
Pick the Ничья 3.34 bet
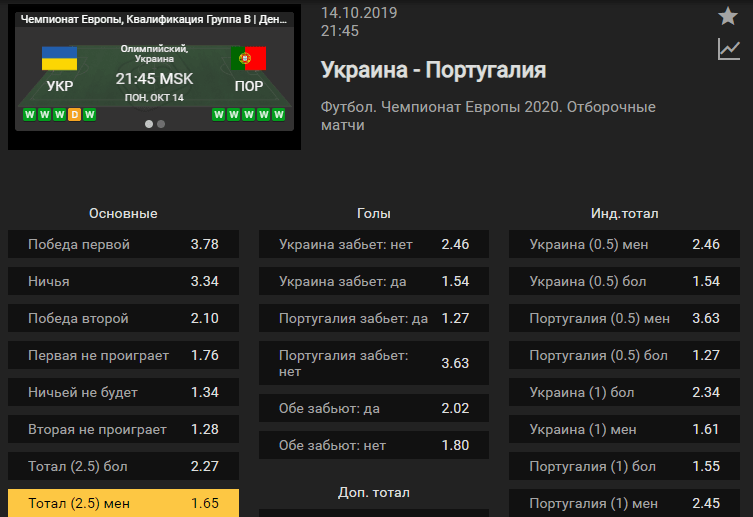pos(123,281)
